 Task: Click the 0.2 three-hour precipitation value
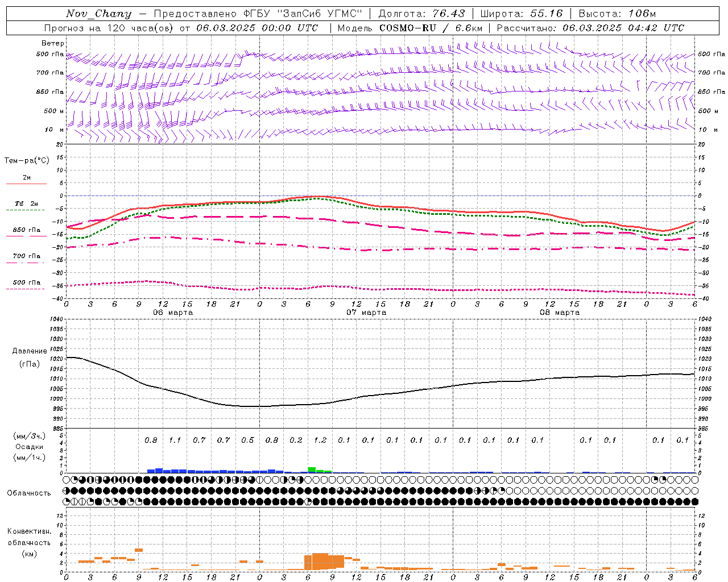(296, 440)
